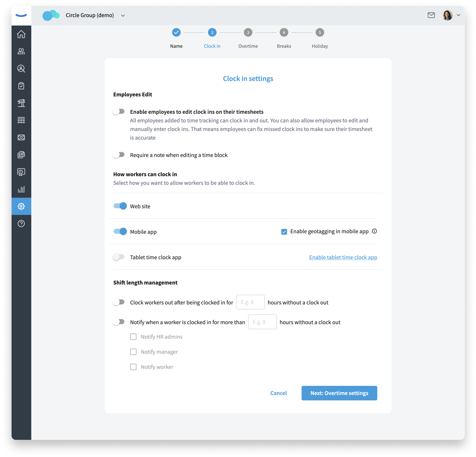Open the Home icon in sidebar
Screen dimensions: 476x457
21,34
